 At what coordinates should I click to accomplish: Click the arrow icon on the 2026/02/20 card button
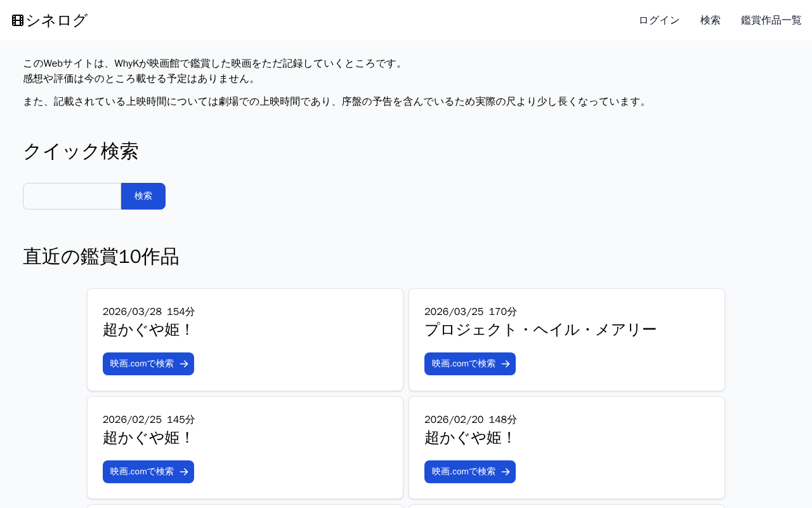pos(506,472)
